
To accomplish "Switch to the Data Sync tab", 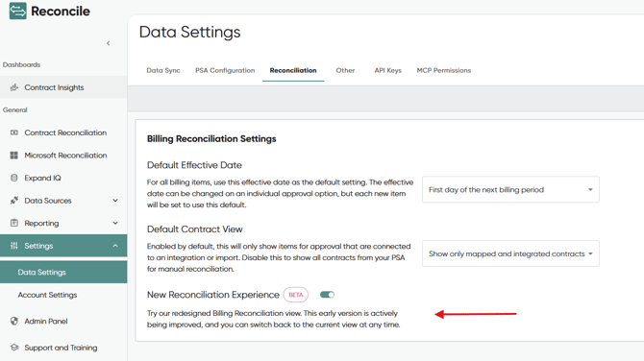I will [x=163, y=70].
